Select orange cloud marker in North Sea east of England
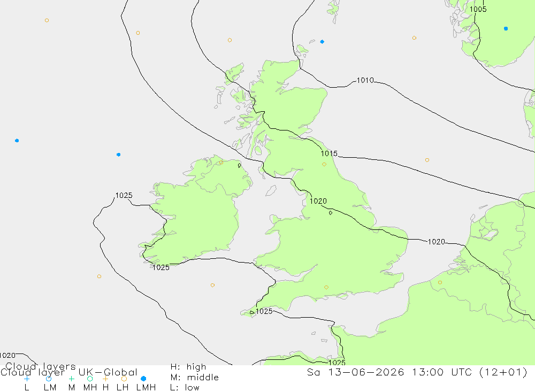The width and height of the screenshot is (535, 392). coord(427,160)
